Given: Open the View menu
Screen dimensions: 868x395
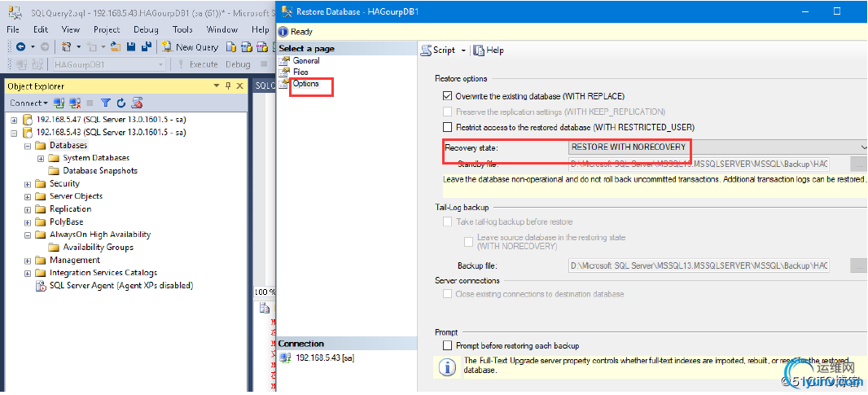Looking at the screenshot, I should 70,29.
